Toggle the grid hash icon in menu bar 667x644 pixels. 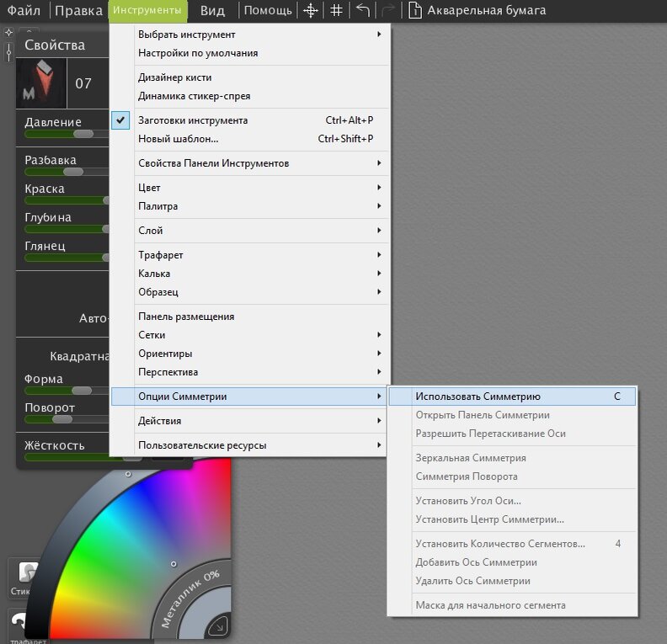[x=336, y=11]
